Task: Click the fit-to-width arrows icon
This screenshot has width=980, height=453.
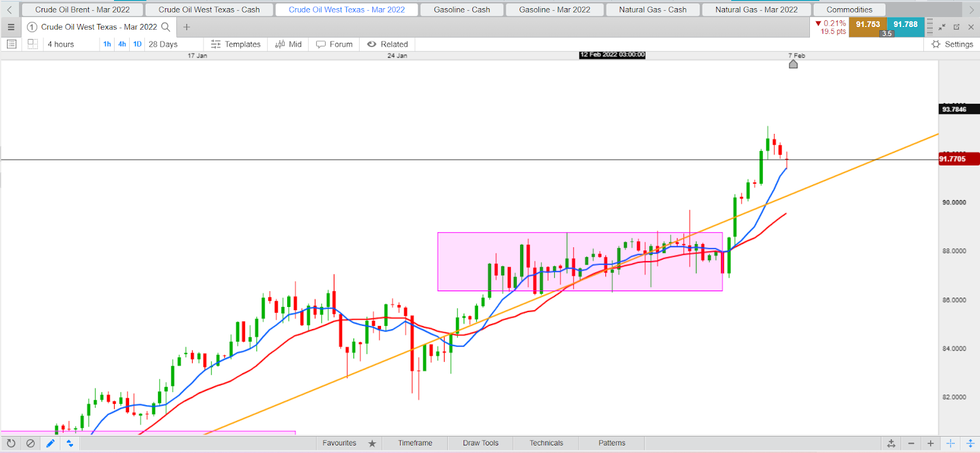Action: click(x=892, y=443)
